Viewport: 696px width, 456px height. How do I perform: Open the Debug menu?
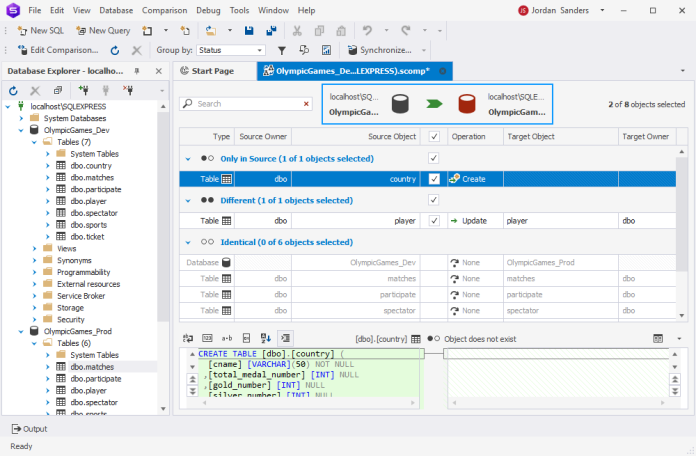pyautogui.click(x=208, y=10)
